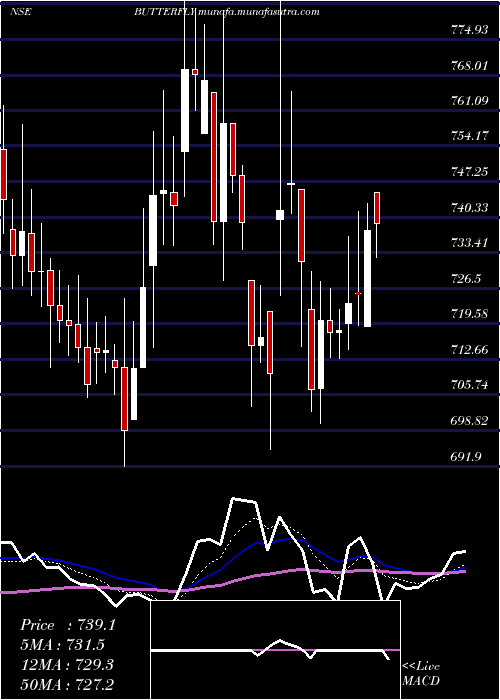Click the 726.5 price axis label
Viewport: 500px width, 700px height.
[x=466, y=279]
